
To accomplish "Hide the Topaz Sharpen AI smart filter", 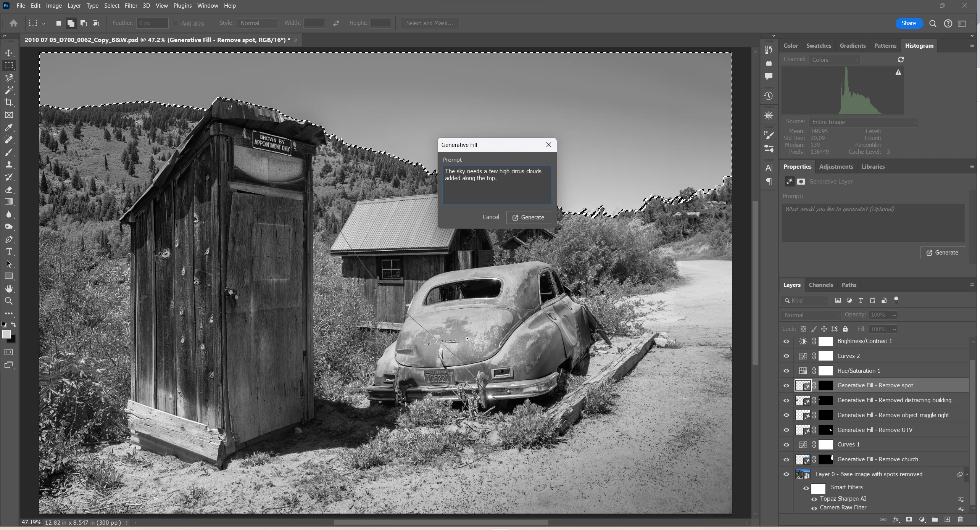I will (x=814, y=499).
